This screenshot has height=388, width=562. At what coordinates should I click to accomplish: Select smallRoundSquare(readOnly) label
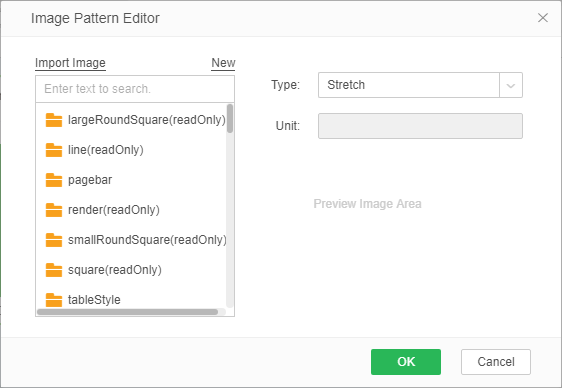(x=147, y=240)
